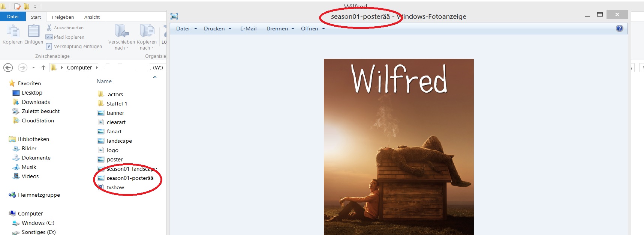Click E-Mail in Fotoanzeige toolbar
644x235 pixels.
tap(249, 29)
